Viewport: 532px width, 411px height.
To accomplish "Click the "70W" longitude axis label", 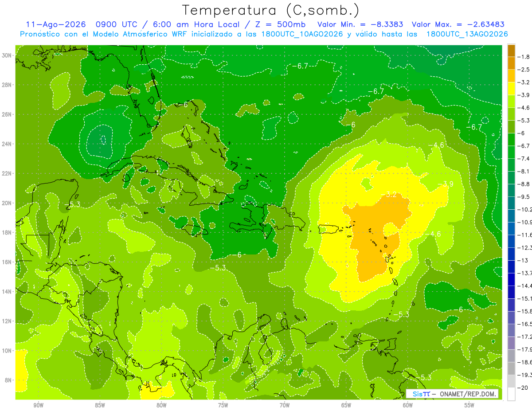I will point(285,405).
